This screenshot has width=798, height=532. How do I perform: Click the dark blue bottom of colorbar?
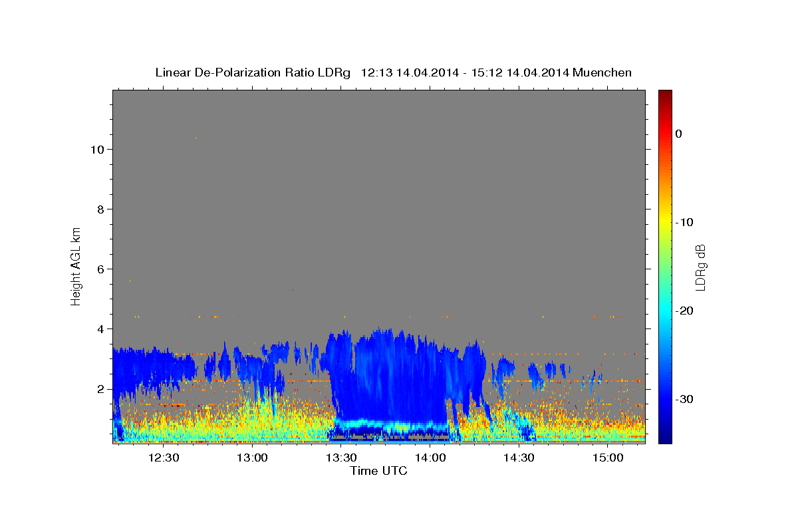665,438
